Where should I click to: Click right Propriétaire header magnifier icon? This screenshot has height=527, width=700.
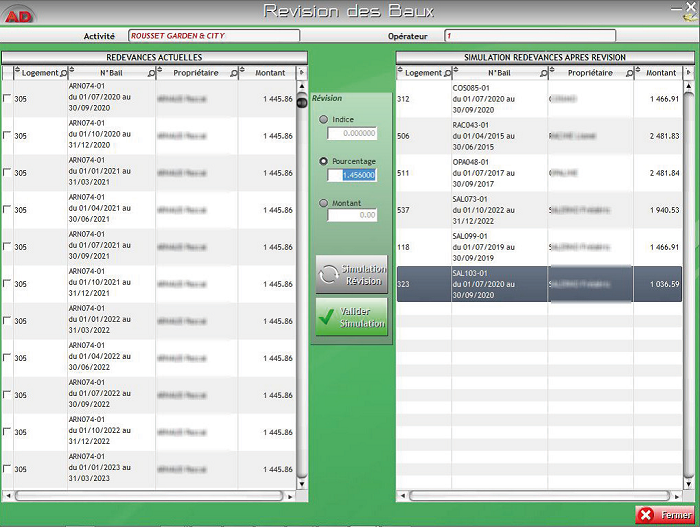tap(629, 73)
